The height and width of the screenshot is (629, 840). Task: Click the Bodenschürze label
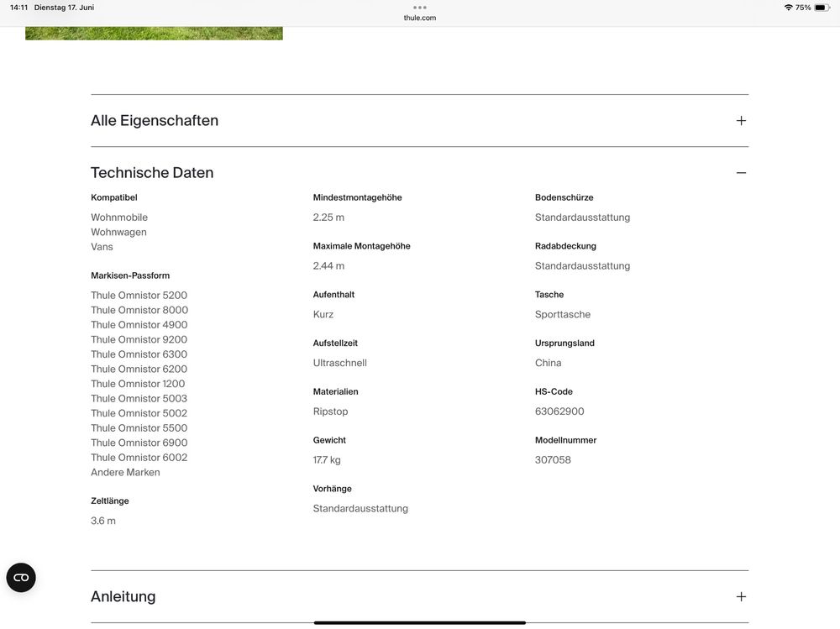click(x=564, y=197)
